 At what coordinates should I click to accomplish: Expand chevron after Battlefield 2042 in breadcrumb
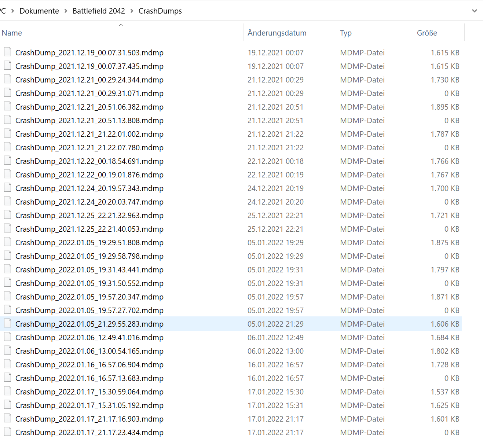coord(132,11)
